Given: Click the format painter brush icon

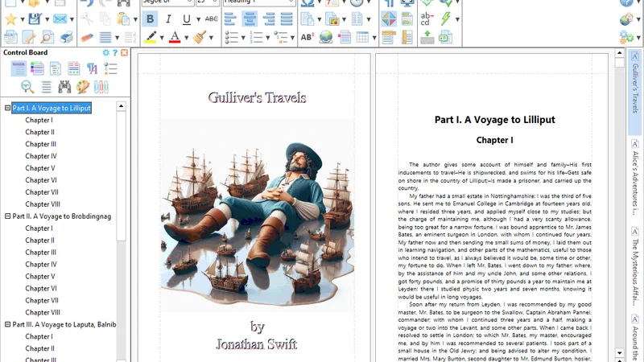Looking at the screenshot, I should 199,37.
